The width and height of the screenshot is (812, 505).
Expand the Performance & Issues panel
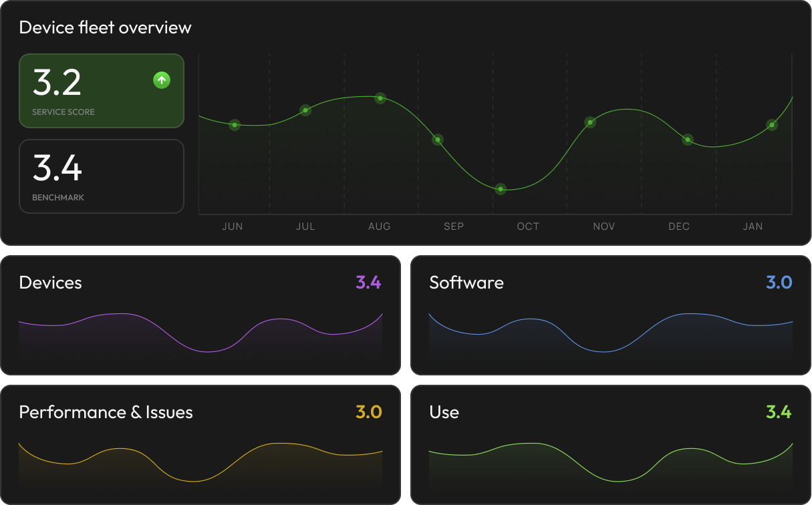click(200, 444)
